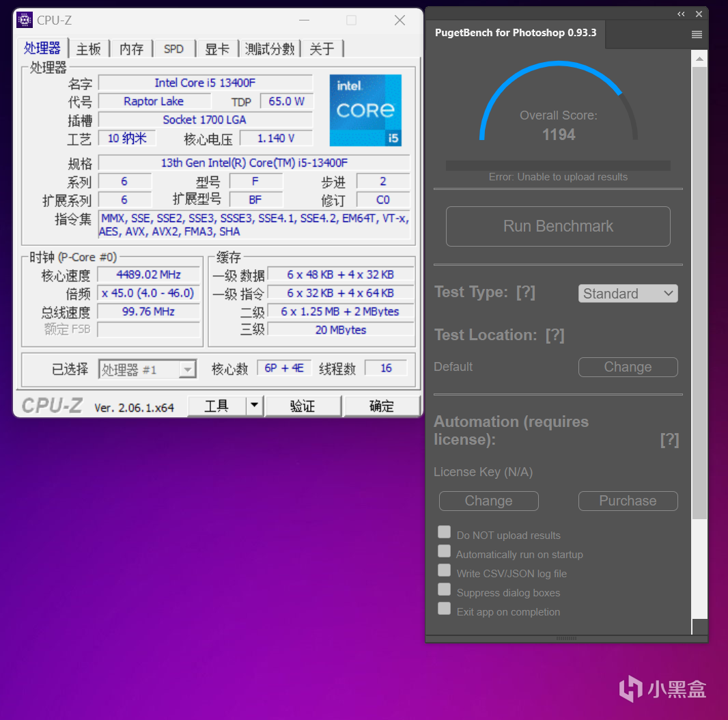
Task: Click the 20 MBytes L3 cache value
Action: [341, 330]
